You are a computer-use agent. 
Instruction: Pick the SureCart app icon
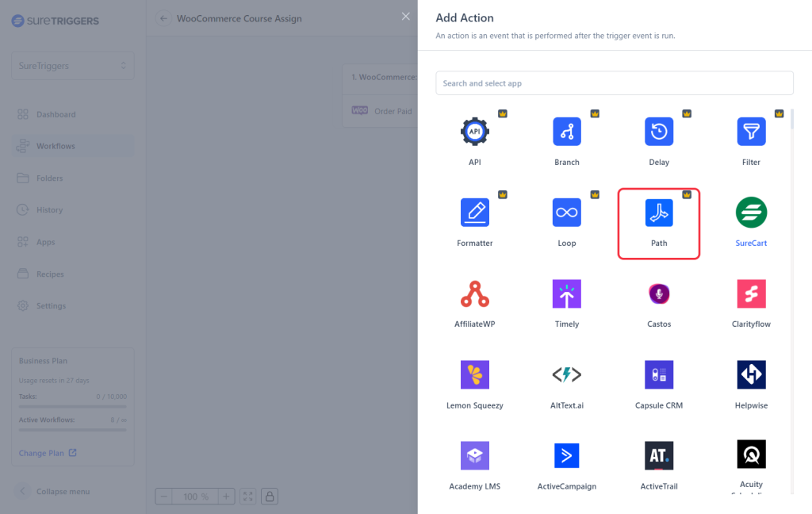(x=750, y=213)
